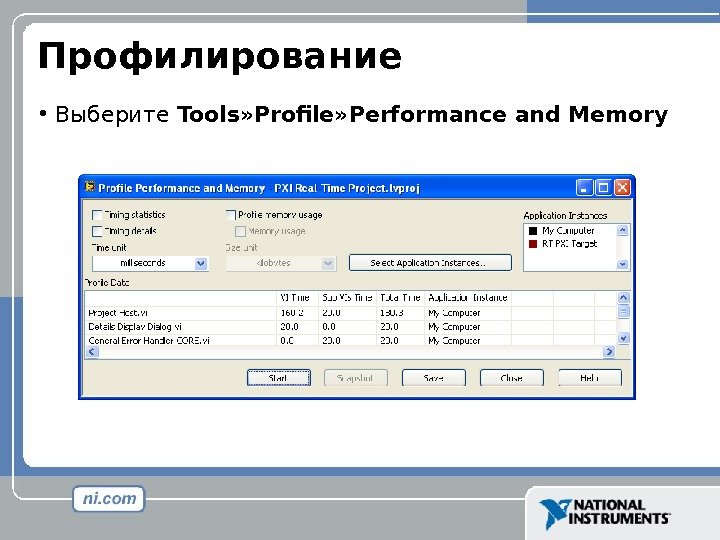Viewport: 720px width, 540px height.
Task: Maximize the Profile Performance and Memory window
Action: tap(603, 187)
